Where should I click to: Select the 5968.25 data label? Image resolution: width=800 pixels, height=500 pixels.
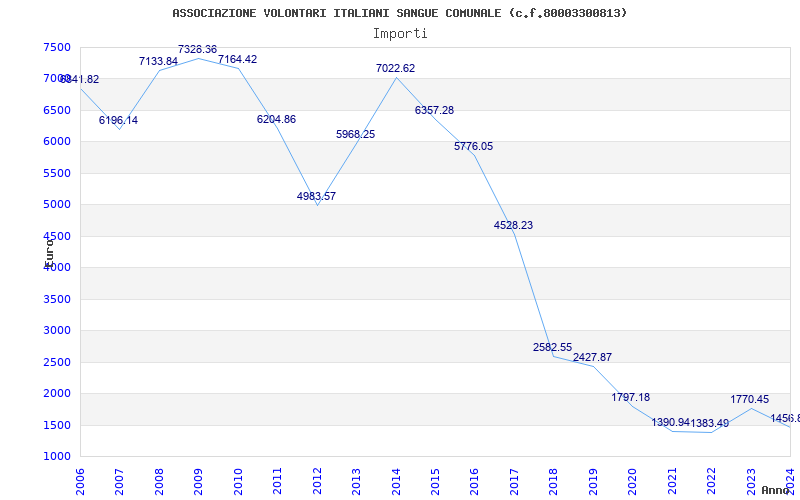(x=356, y=134)
